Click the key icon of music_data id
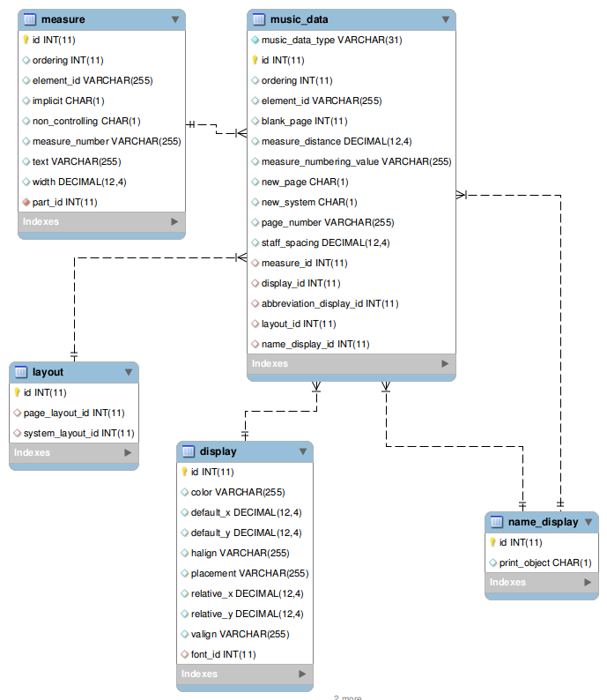607x700 pixels. (x=255, y=60)
